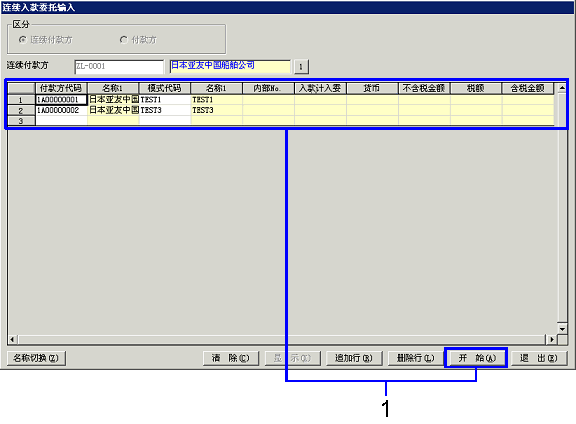Click the 名称切换 name switch button

(36, 358)
